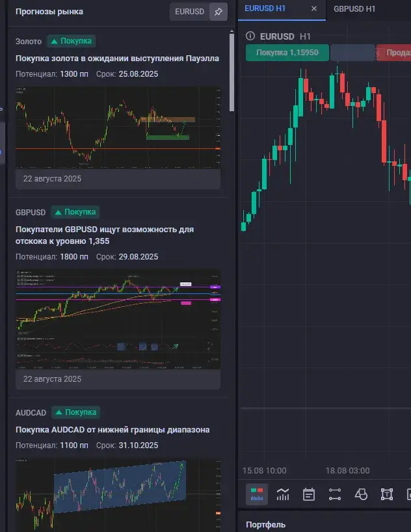Open the trading panel candles icon
Image resolution: width=411 pixels, height=532 pixels.
pos(257,494)
